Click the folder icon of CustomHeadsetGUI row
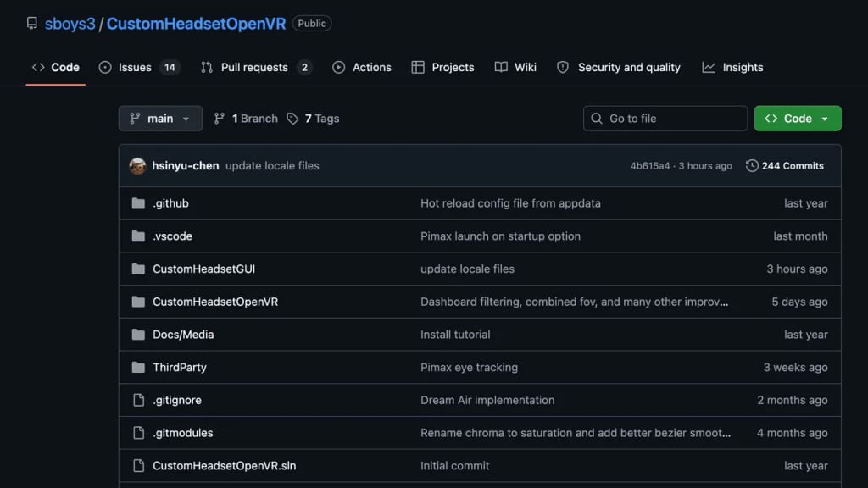Screen dimensions: 868x488 tap(138, 269)
